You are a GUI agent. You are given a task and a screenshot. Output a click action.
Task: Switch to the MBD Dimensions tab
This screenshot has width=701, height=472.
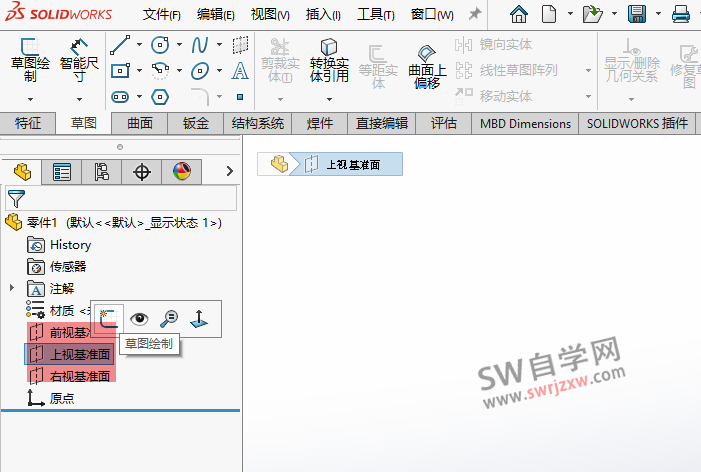(x=525, y=123)
